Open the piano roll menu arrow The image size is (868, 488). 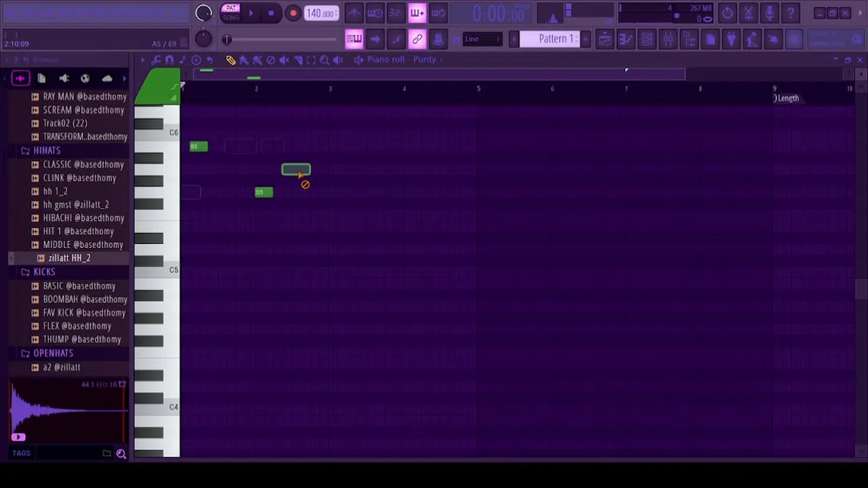tap(143, 60)
